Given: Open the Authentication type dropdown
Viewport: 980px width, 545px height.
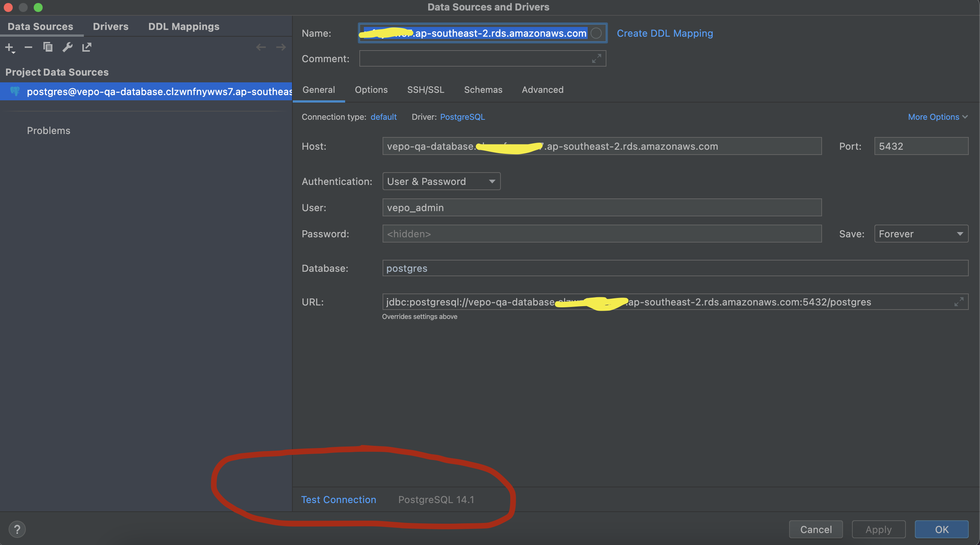Looking at the screenshot, I should pyautogui.click(x=440, y=180).
